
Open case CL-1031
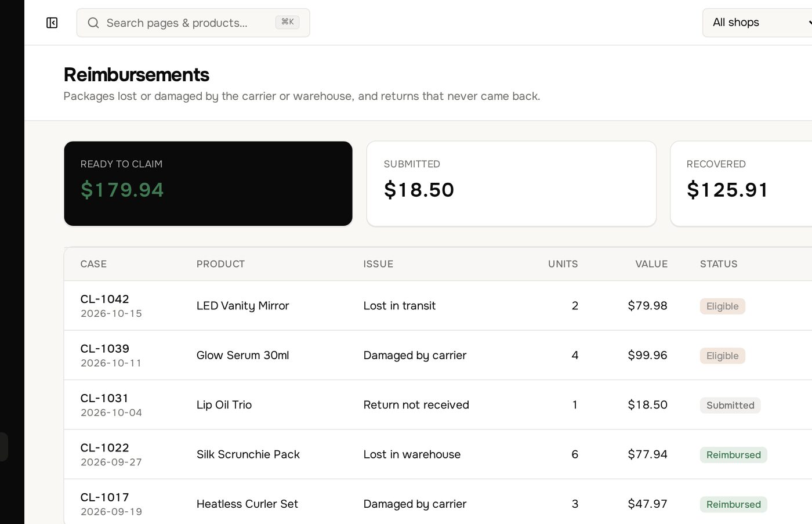coord(104,398)
